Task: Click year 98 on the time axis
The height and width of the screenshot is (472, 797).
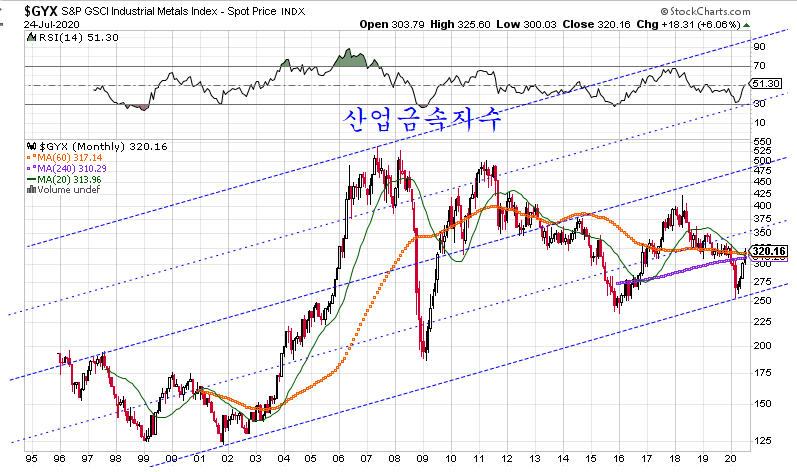Action: (115, 459)
